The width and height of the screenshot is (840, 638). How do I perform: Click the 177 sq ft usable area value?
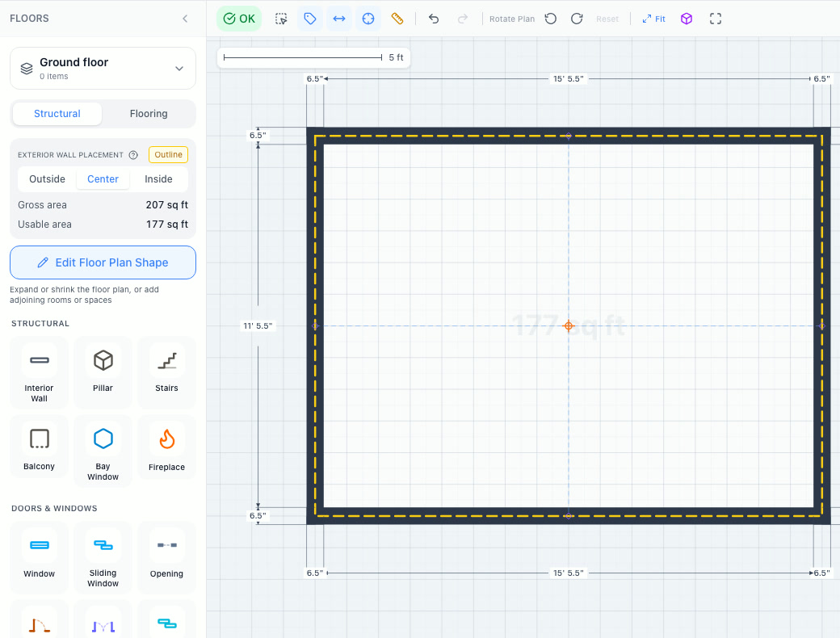[166, 224]
